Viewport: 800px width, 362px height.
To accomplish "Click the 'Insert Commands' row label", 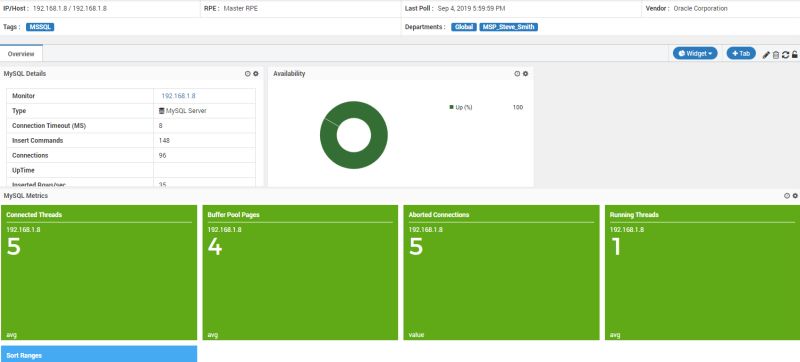I will (x=38, y=140).
